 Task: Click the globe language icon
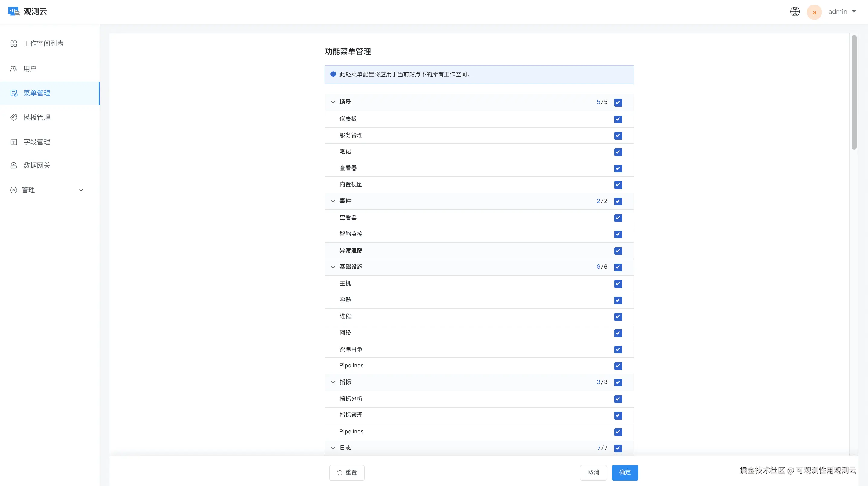tap(795, 12)
